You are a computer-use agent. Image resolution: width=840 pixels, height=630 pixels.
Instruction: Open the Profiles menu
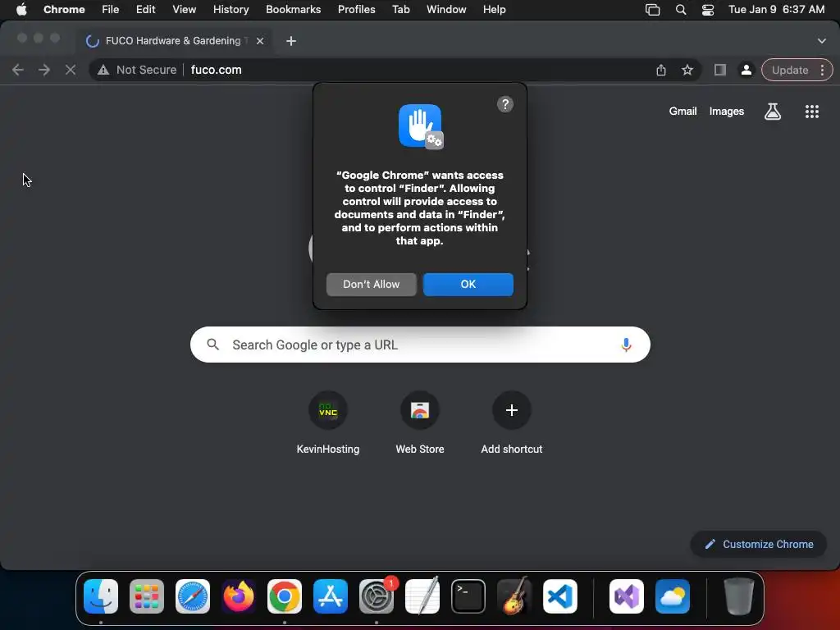click(356, 10)
